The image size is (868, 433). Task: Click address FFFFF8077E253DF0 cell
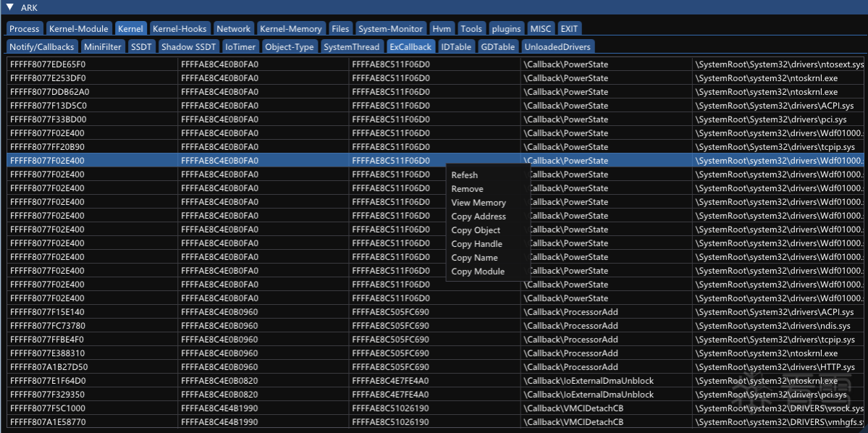(x=93, y=78)
